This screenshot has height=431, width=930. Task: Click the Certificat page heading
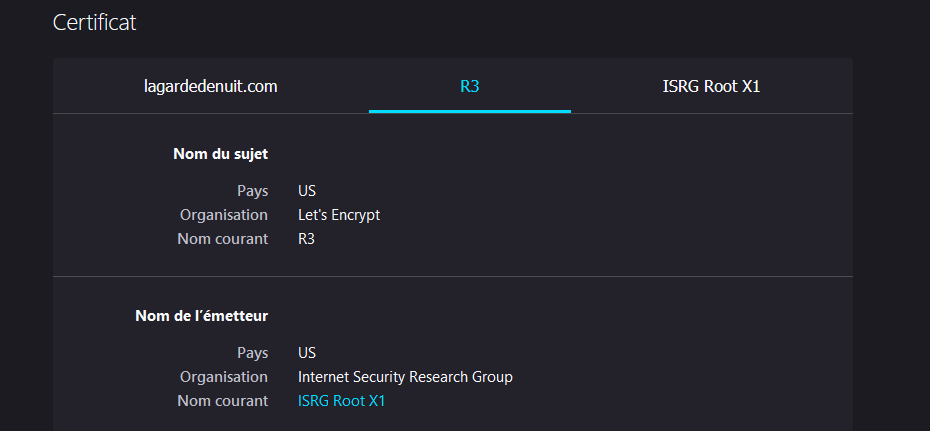tap(94, 23)
